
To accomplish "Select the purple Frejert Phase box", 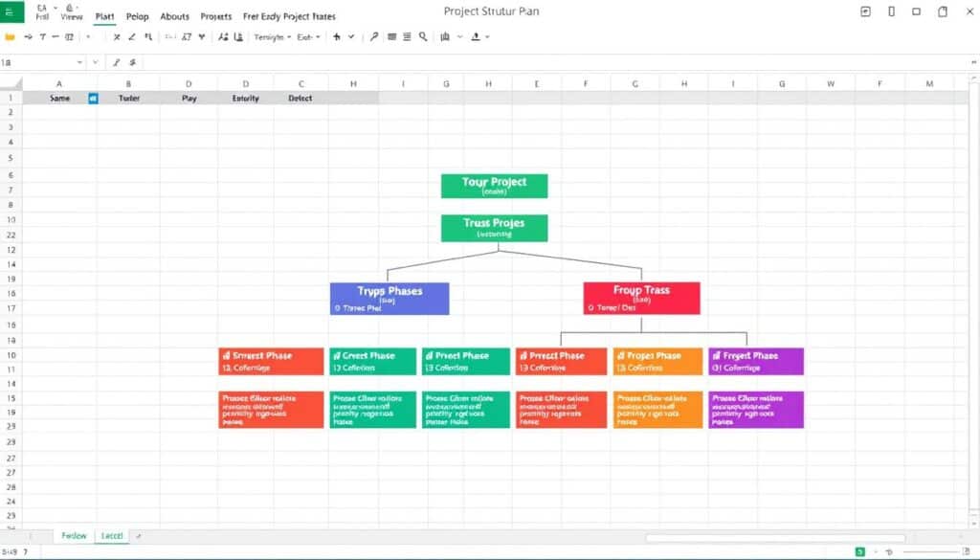I will [x=756, y=362].
